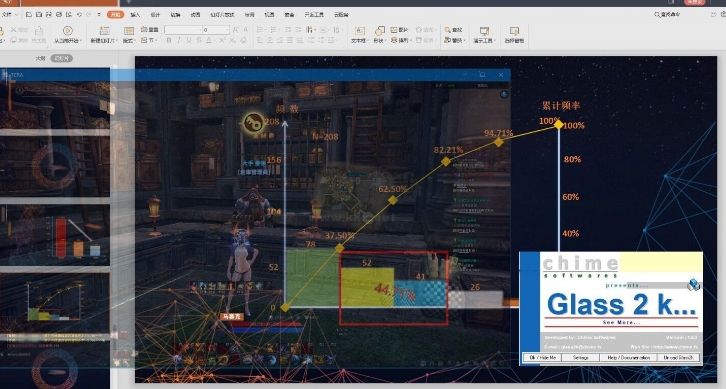Open the font size dropdown

point(216,30)
